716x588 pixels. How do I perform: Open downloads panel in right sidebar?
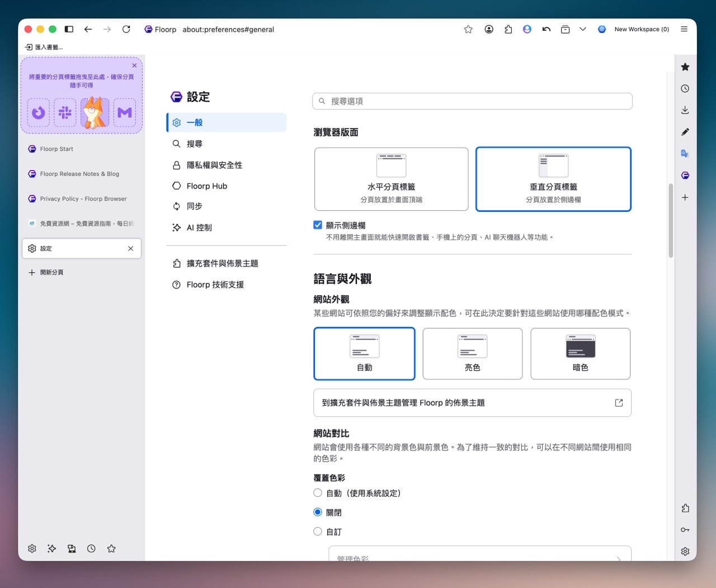tap(685, 110)
